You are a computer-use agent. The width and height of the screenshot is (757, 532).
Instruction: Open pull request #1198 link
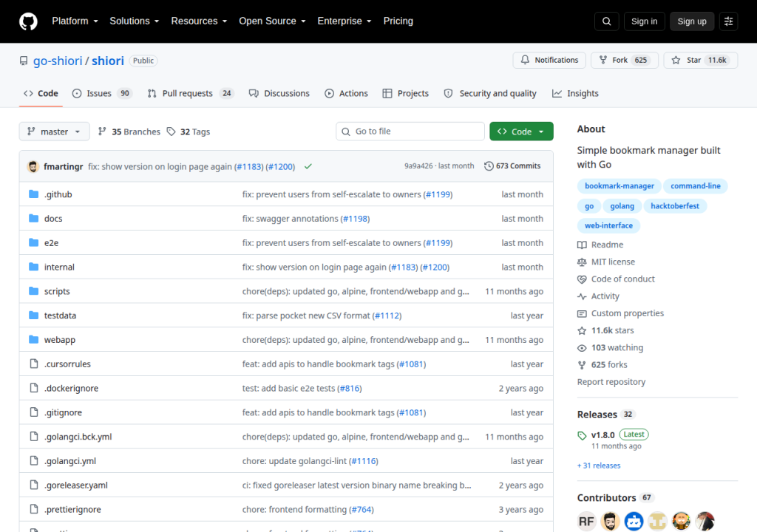(x=356, y=219)
